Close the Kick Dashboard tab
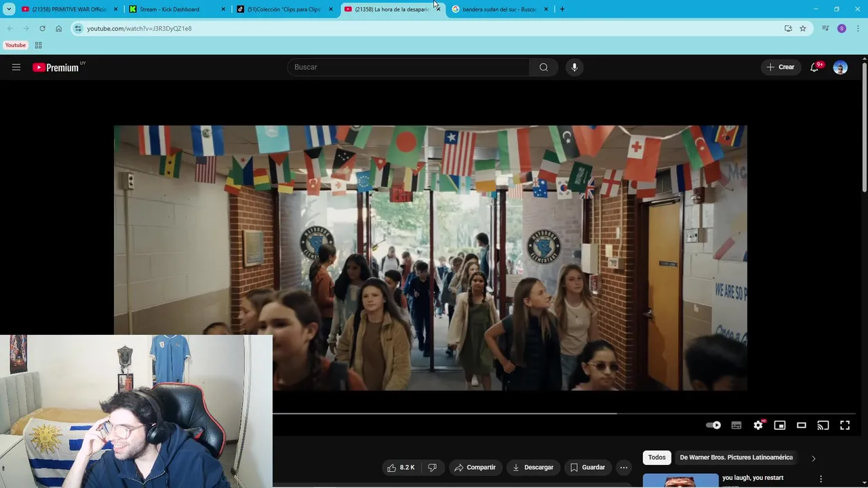Viewport: 868px width, 488px height. [x=223, y=9]
